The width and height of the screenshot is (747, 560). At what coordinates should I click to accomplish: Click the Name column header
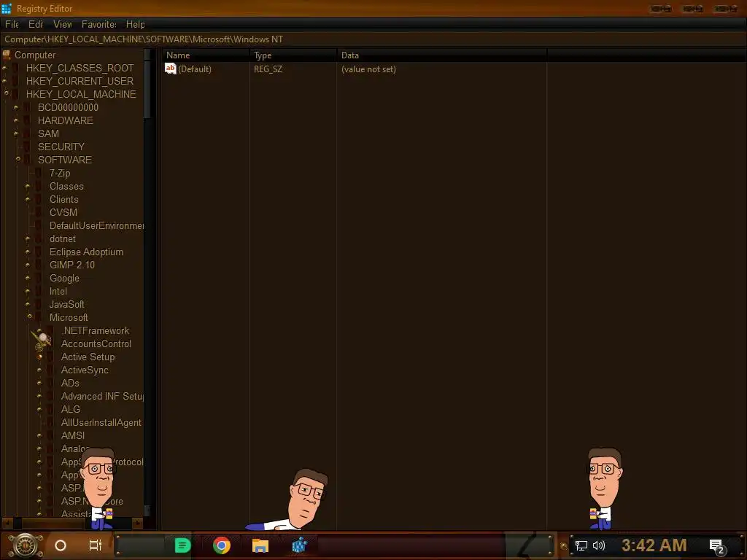[x=205, y=55]
